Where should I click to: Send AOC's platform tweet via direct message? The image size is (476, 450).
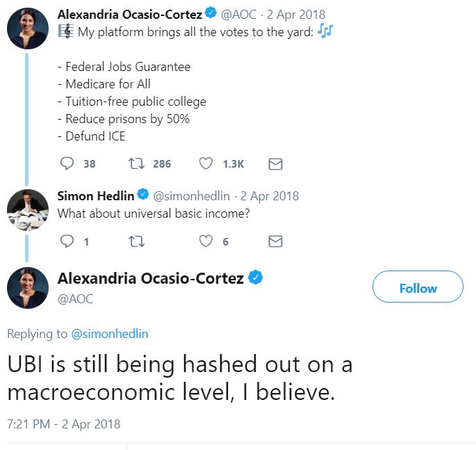275,163
